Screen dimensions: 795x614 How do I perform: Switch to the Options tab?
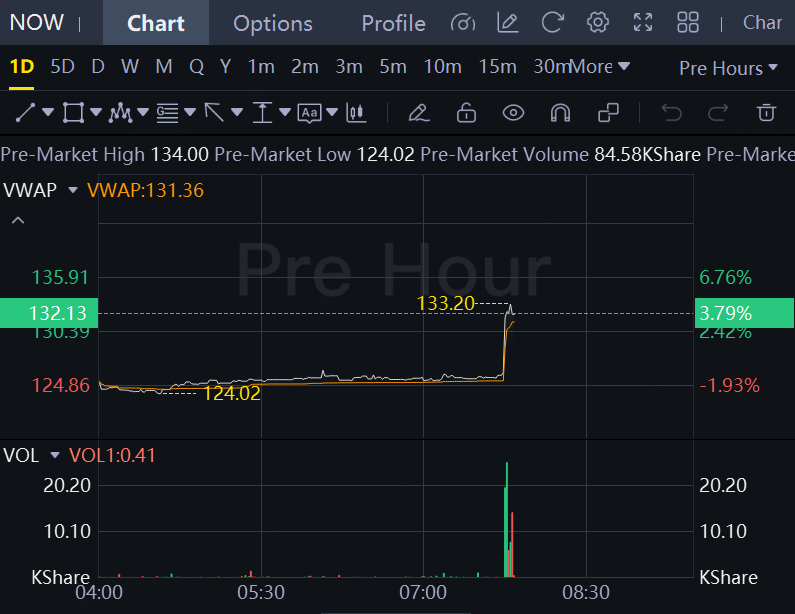[x=273, y=23]
